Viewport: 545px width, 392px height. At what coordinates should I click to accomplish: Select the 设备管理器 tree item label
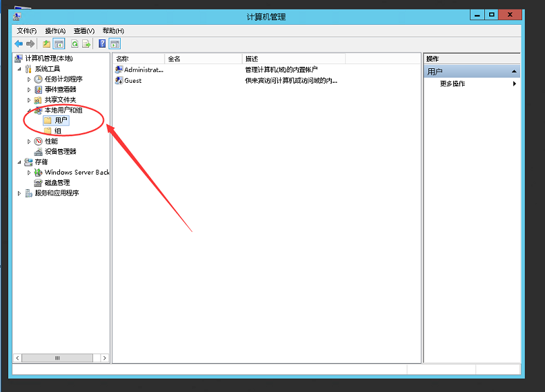pyautogui.click(x=61, y=151)
